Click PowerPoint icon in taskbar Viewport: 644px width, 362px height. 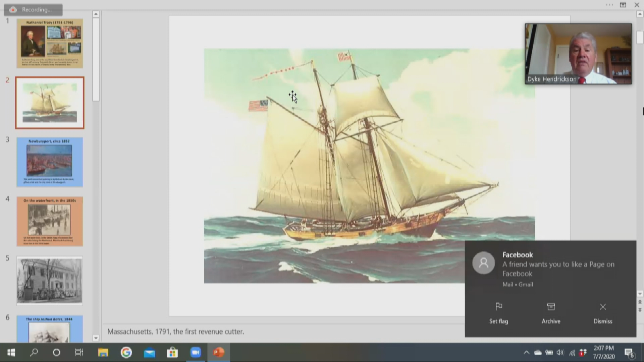coord(219,352)
